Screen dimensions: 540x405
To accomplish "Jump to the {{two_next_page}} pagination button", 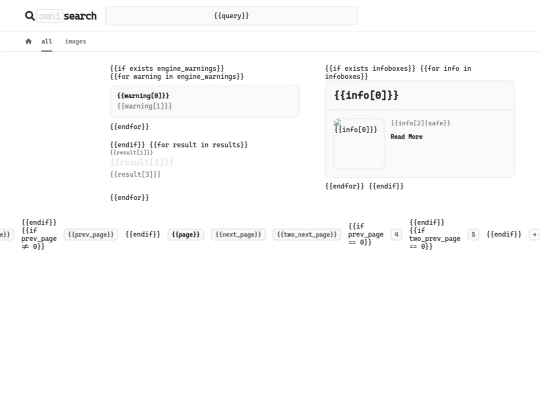I will point(307,235).
